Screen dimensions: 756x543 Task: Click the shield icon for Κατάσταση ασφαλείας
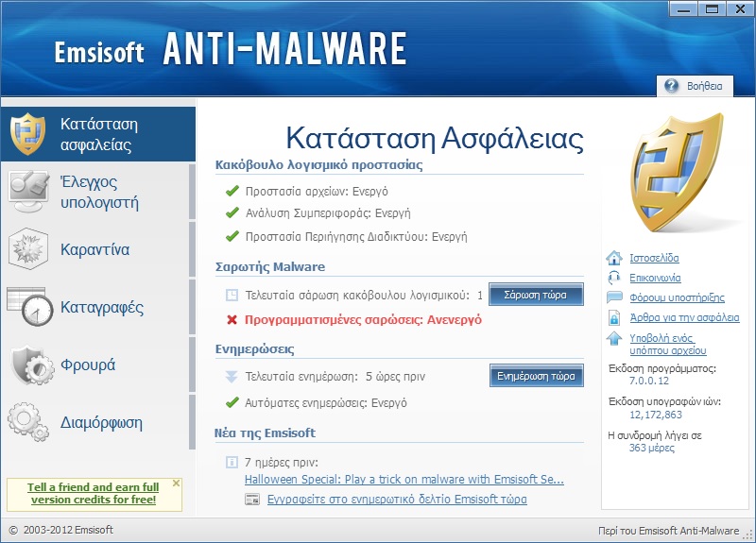click(28, 134)
